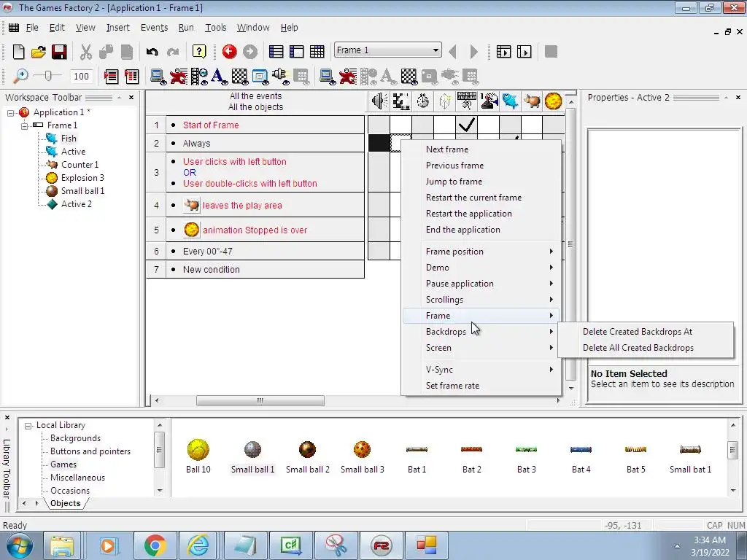747x560 pixels.
Task: Close the Workspace Toolbar panel
Action: (x=131, y=98)
